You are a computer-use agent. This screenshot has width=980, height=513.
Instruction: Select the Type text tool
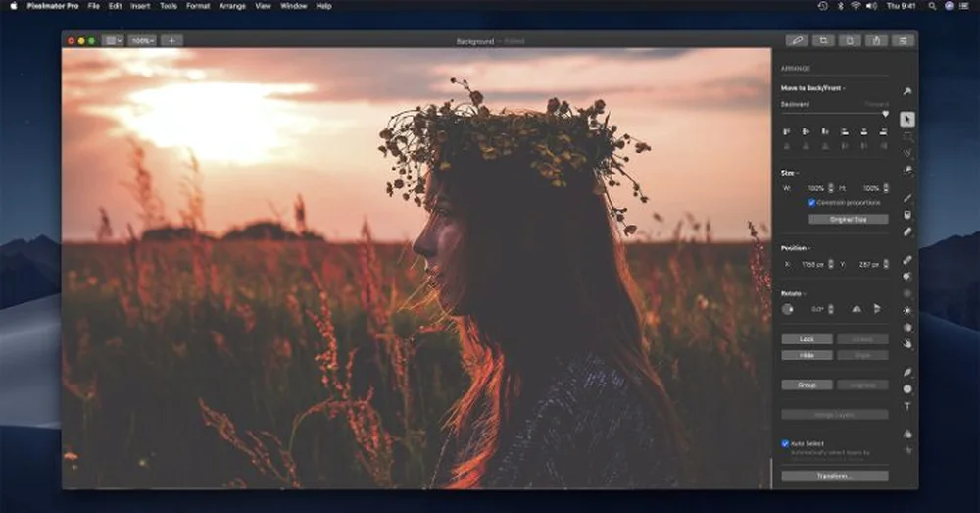coord(906,406)
